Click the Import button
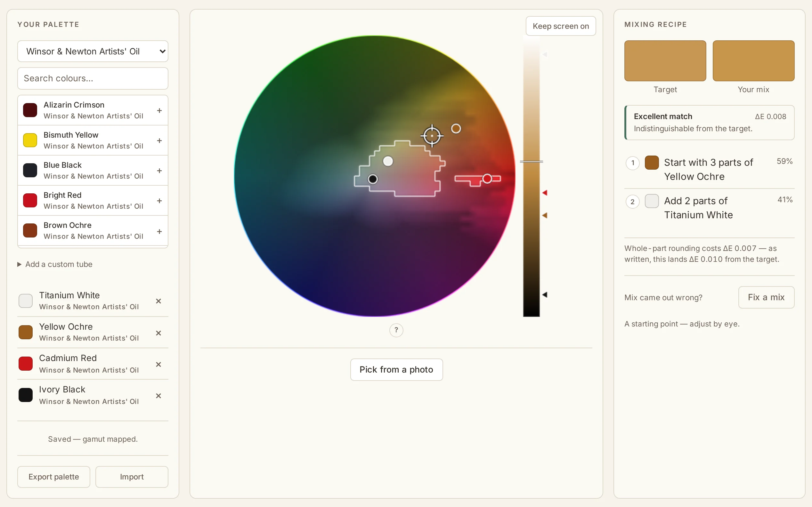 (132, 477)
